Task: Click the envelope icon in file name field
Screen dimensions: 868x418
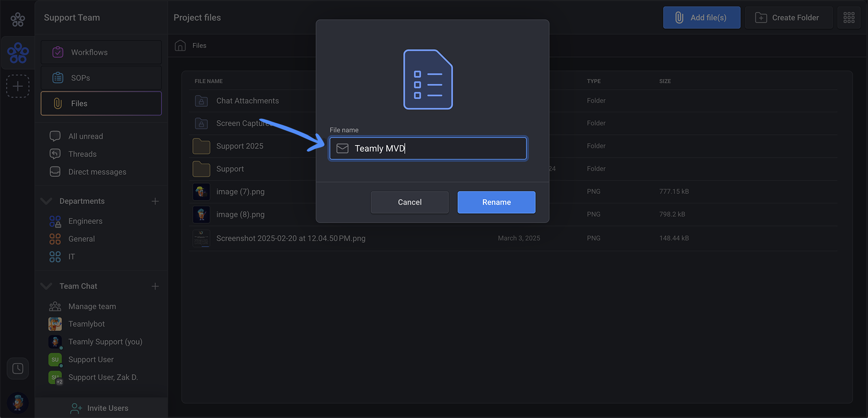Action: click(343, 148)
